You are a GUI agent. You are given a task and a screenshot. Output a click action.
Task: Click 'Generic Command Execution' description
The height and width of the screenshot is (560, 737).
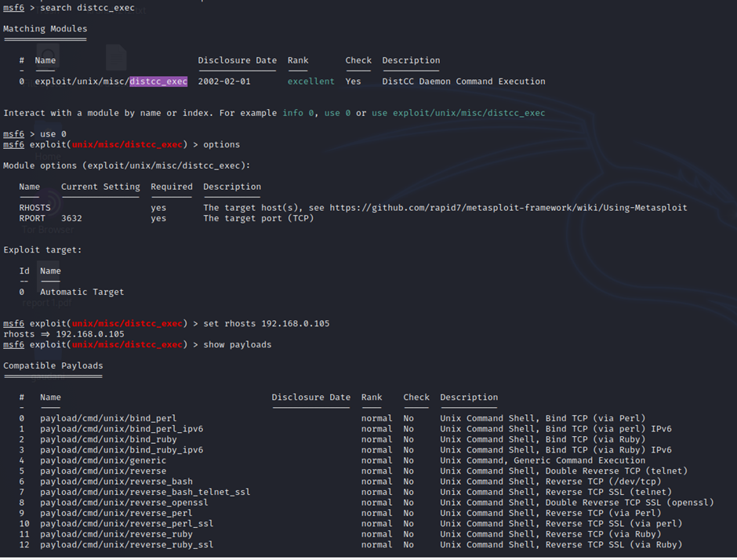pos(579,460)
